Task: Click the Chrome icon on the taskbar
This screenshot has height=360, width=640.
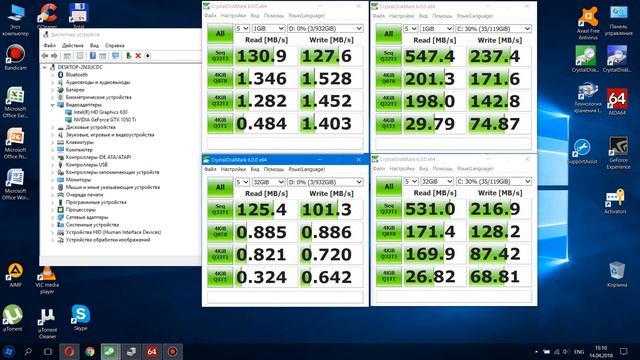Action: (90, 351)
